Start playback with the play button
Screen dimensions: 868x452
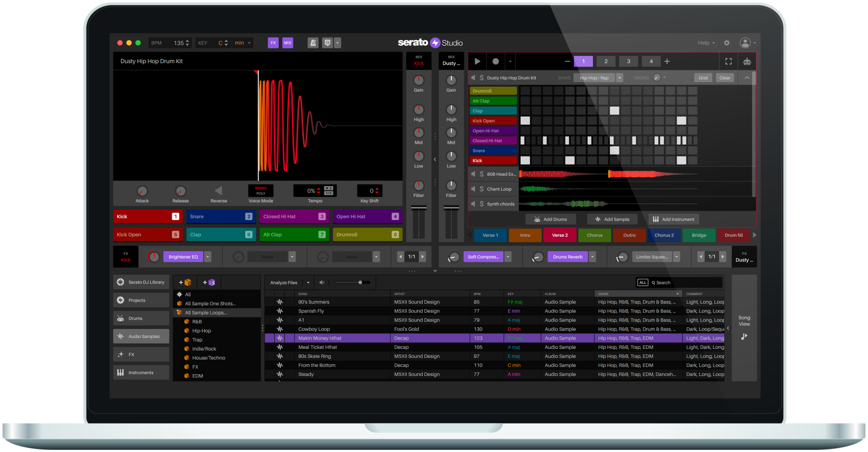click(477, 61)
